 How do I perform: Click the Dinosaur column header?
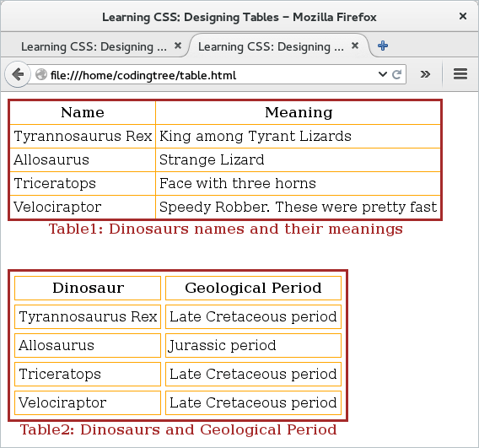(88, 289)
